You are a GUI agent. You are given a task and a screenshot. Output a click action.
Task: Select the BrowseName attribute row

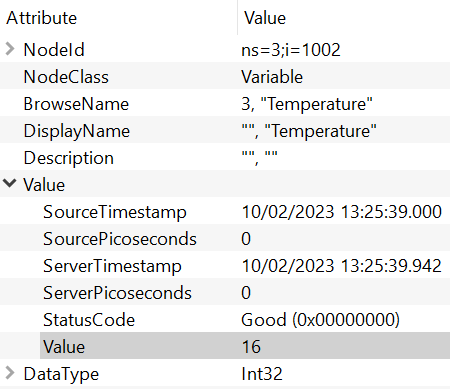[225, 104]
